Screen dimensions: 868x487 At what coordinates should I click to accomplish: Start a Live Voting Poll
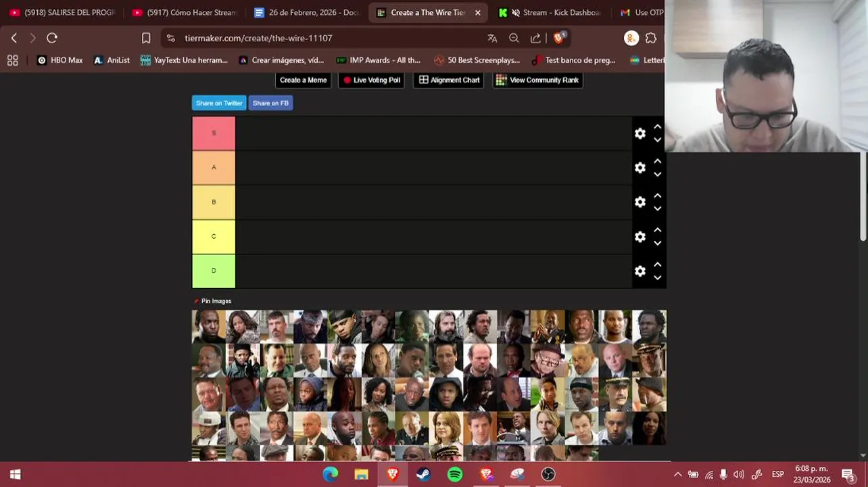pyautogui.click(x=371, y=80)
